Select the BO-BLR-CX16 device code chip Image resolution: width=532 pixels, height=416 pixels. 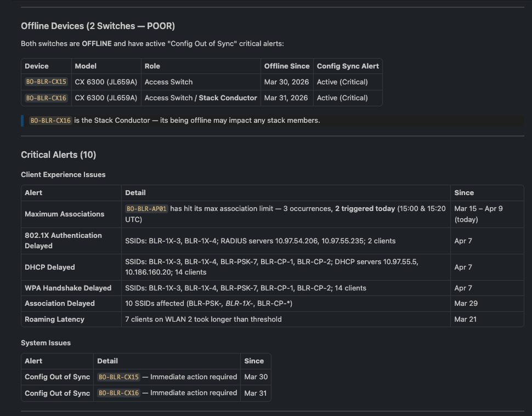(x=46, y=98)
